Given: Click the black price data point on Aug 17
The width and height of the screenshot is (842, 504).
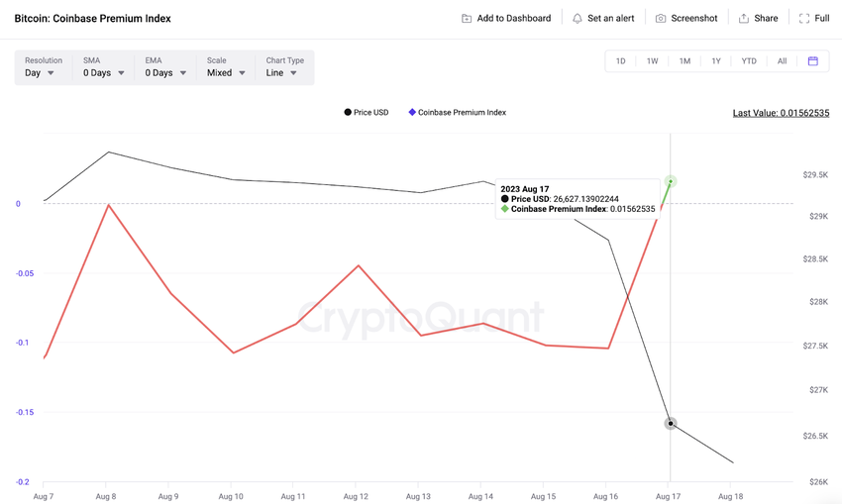Looking at the screenshot, I should (x=671, y=424).
